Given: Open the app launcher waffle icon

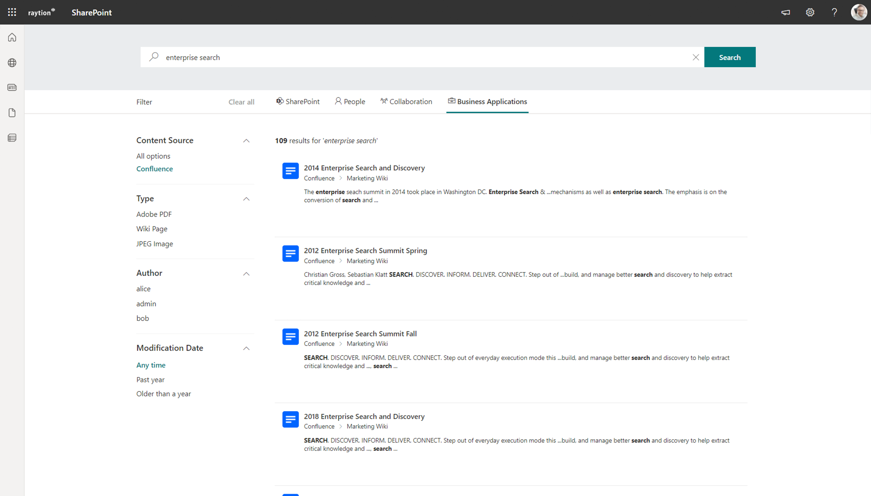Looking at the screenshot, I should point(12,12).
